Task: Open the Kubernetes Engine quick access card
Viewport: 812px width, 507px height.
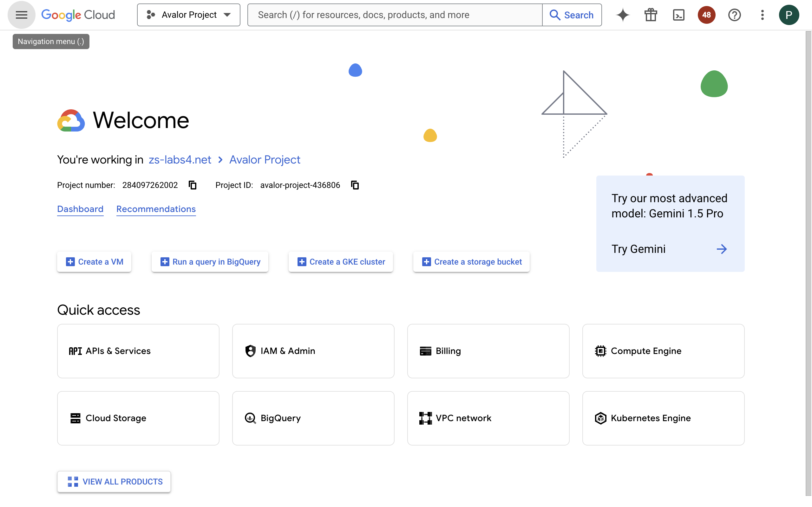Action: pyautogui.click(x=663, y=418)
